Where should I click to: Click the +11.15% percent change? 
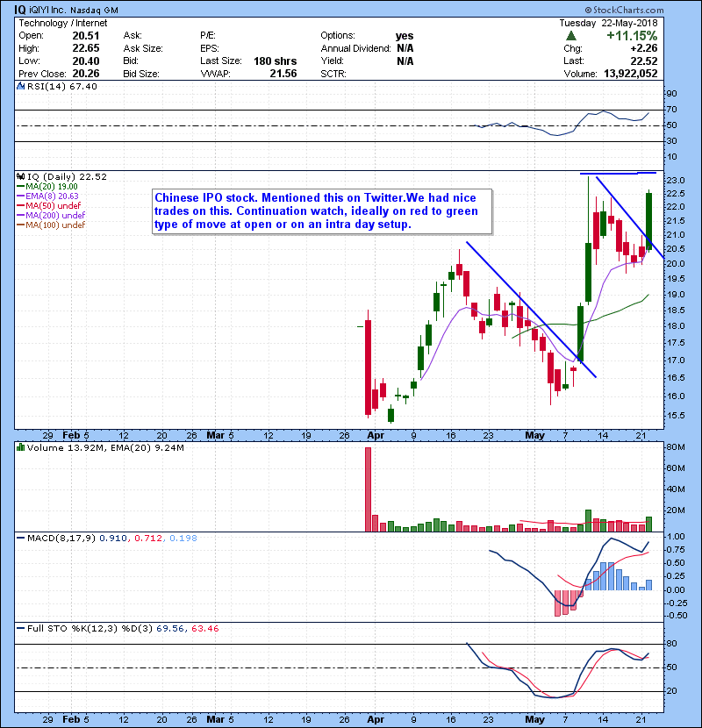[632, 36]
